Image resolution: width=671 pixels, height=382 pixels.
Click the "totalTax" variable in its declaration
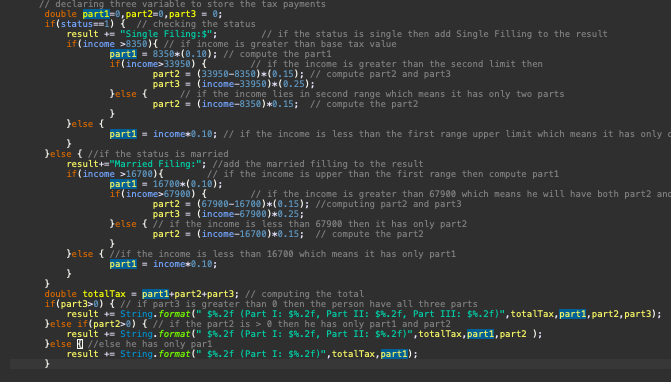(x=104, y=294)
